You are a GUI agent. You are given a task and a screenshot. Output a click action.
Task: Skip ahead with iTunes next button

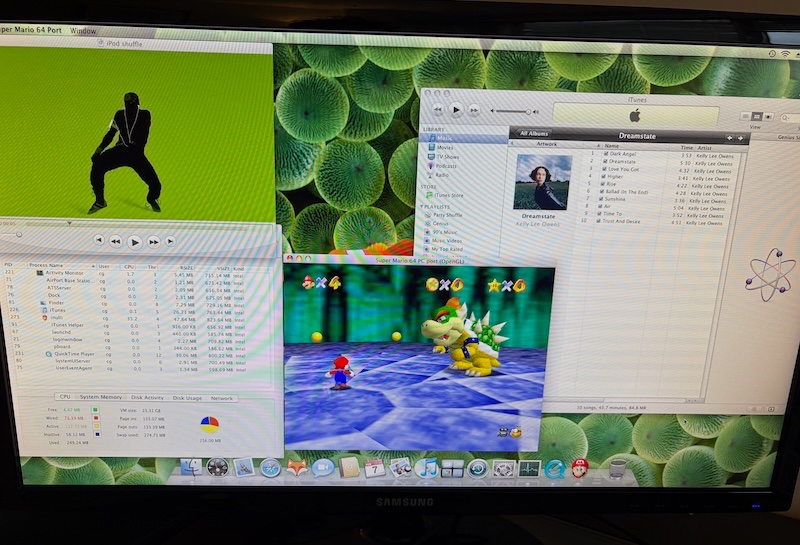coord(474,110)
